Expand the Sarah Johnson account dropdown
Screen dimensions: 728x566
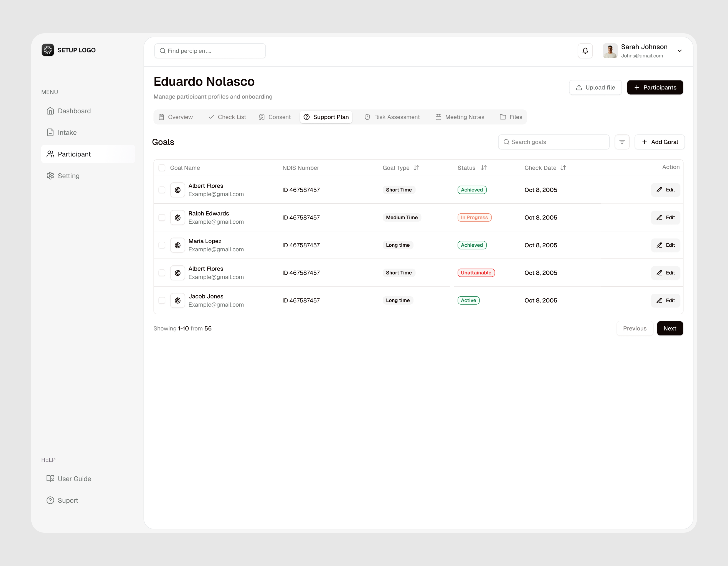point(680,51)
